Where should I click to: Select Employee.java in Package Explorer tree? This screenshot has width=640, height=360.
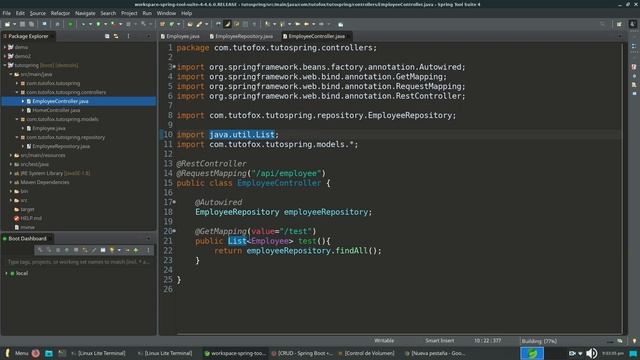(x=49, y=128)
